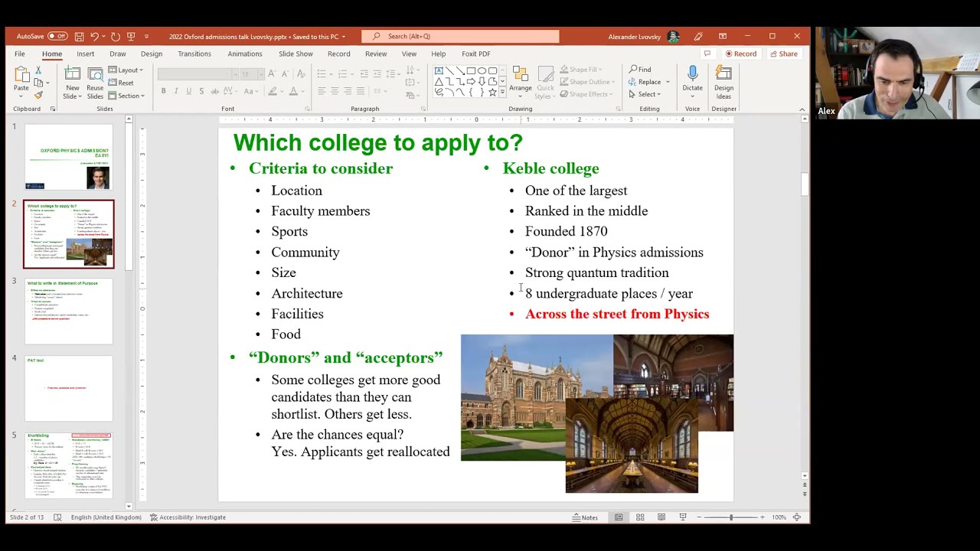The width and height of the screenshot is (980, 551).
Task: Go to the Animations tab
Action: click(x=245, y=54)
